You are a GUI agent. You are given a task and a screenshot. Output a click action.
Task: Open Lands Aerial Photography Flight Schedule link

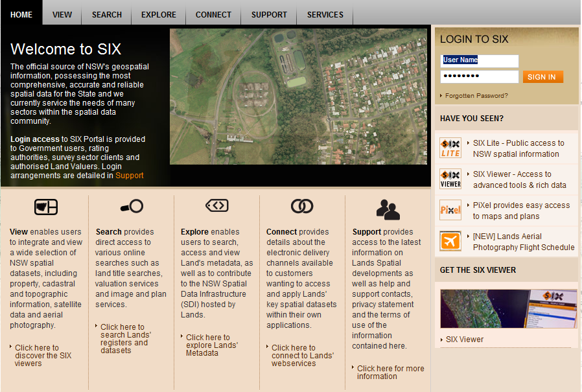(x=524, y=242)
